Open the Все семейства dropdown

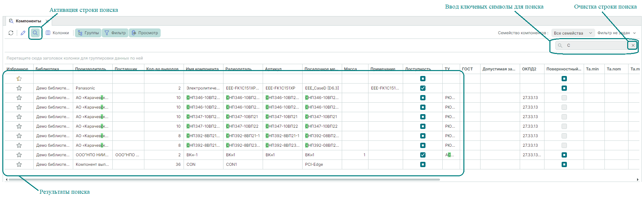click(x=573, y=33)
